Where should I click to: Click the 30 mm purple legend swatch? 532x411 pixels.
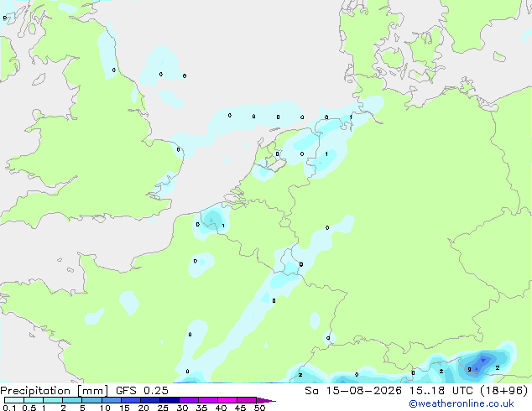tap(189, 400)
